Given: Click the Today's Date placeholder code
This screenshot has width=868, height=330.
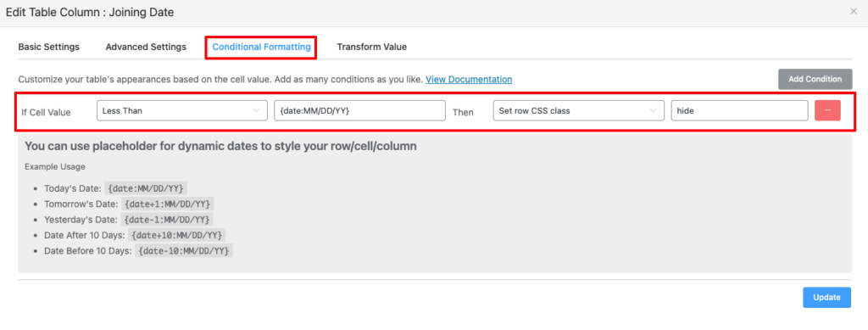Looking at the screenshot, I should point(147,188).
